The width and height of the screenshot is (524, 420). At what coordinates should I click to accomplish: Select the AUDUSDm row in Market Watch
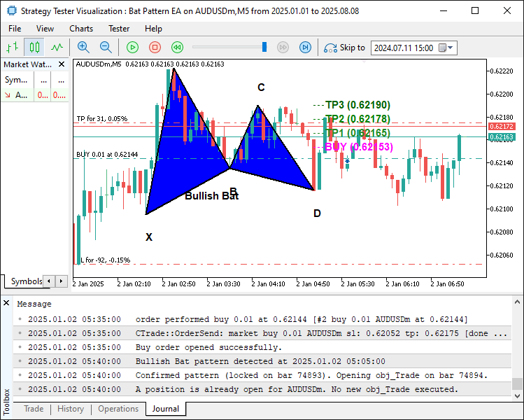pos(35,95)
